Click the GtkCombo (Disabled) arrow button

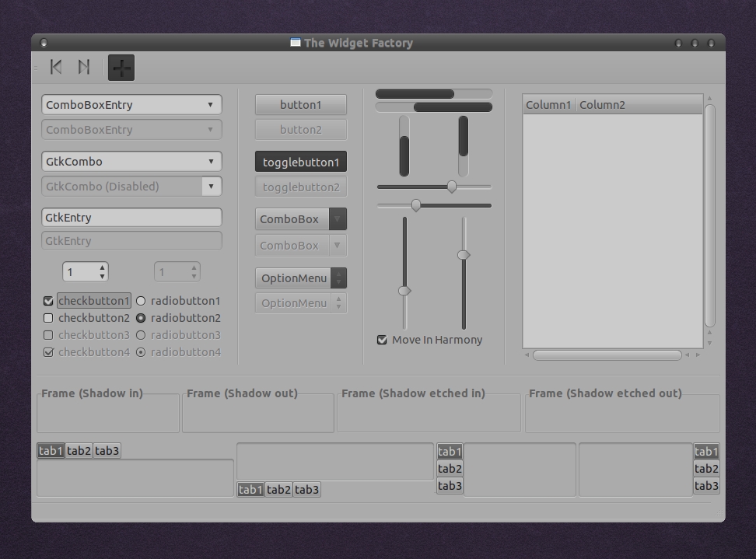(x=212, y=187)
